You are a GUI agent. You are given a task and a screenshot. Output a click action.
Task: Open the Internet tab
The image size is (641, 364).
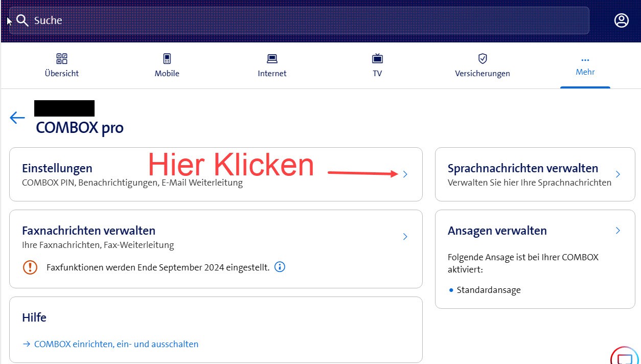point(272,65)
